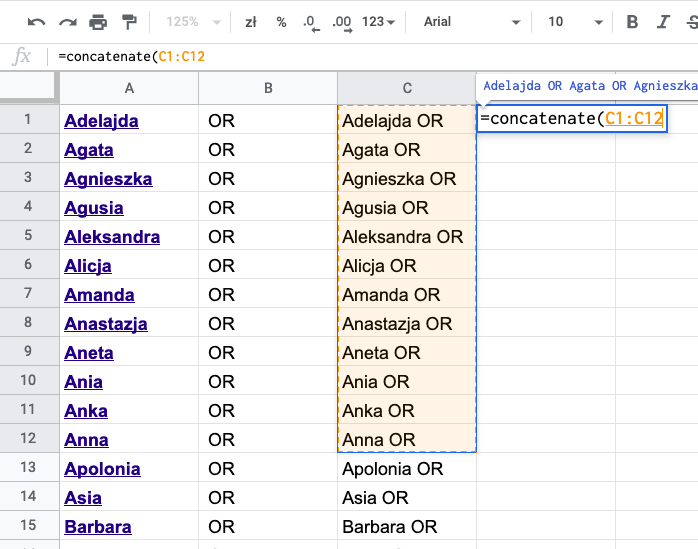Select column B header

[268, 89]
